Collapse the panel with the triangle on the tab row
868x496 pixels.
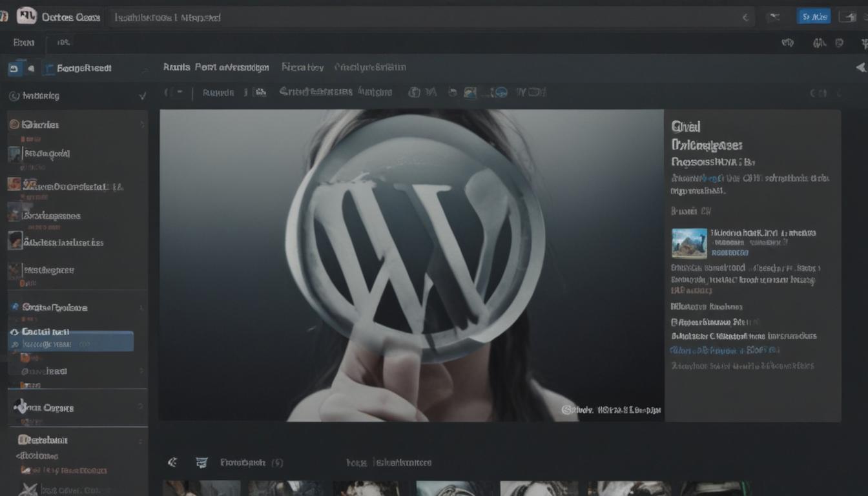[860, 67]
